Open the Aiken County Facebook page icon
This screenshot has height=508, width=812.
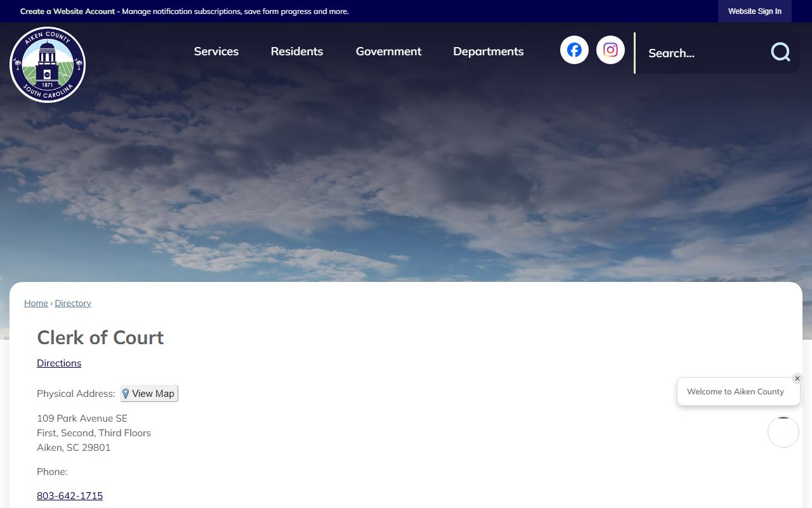tap(574, 50)
